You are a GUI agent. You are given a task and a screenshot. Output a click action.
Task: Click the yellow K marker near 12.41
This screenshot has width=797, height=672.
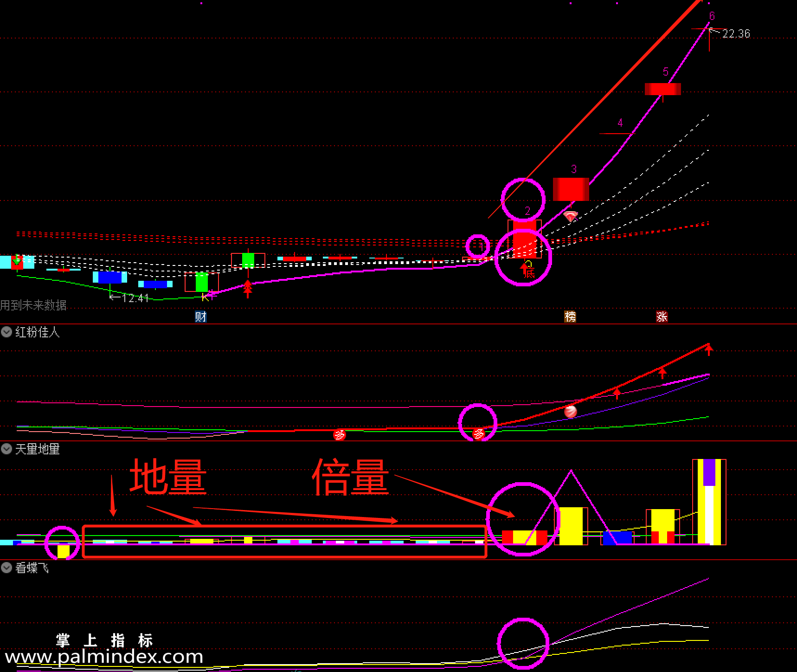205,297
